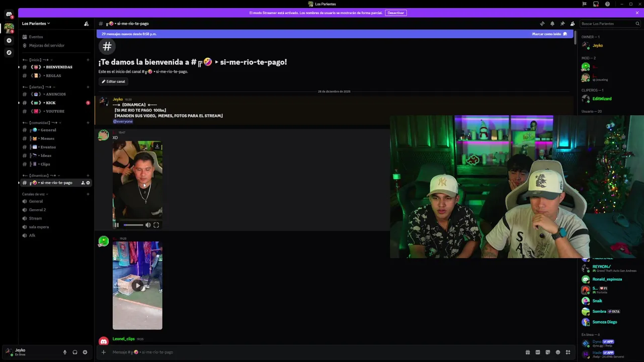Join the Afk voice channel
This screenshot has height=362, width=644.
pos(55,236)
